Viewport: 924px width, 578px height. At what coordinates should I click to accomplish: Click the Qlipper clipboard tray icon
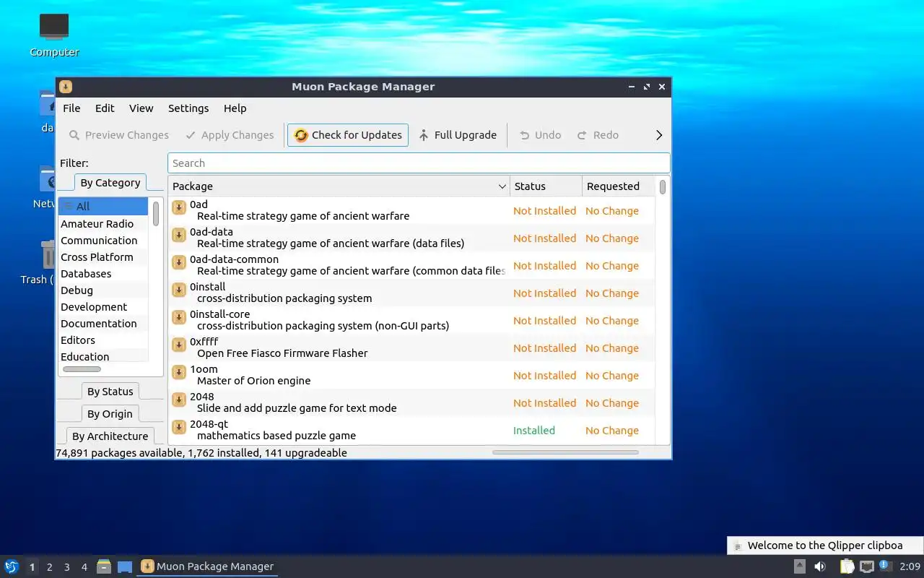pyautogui.click(x=846, y=566)
